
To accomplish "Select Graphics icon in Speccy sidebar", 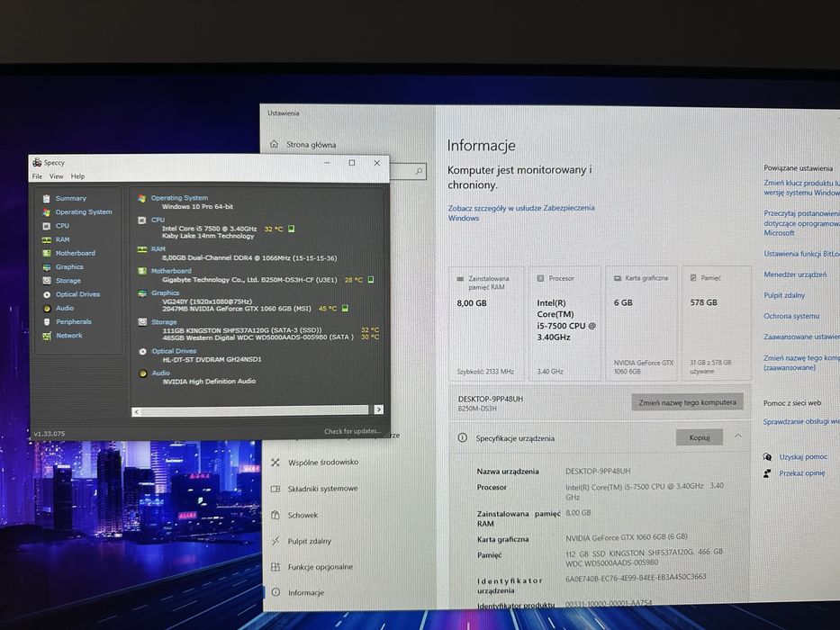I will pos(47,266).
